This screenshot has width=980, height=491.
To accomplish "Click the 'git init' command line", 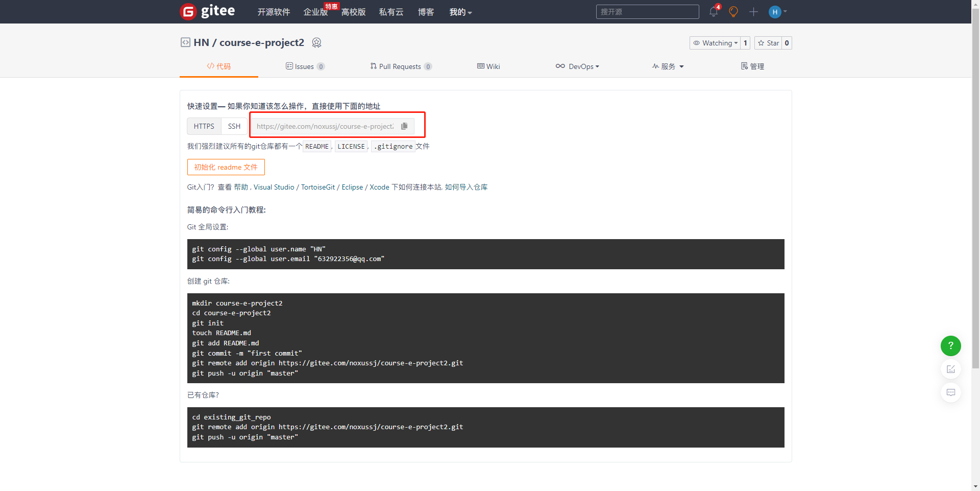I will point(208,323).
